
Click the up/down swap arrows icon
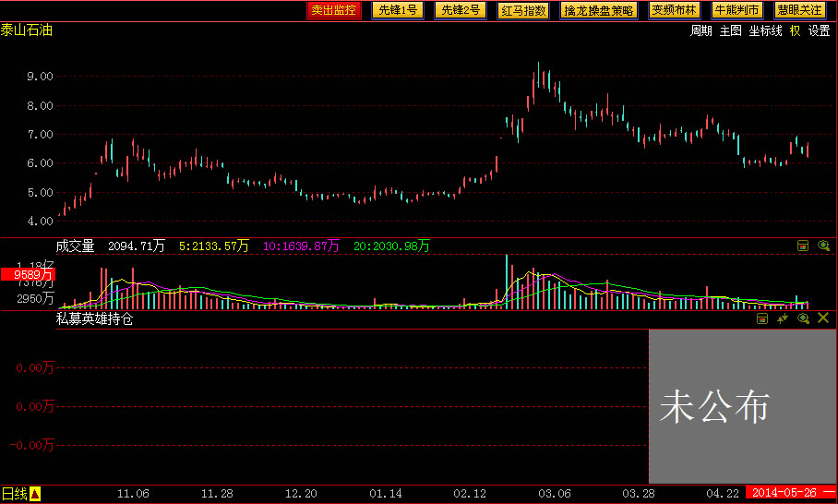[783, 318]
